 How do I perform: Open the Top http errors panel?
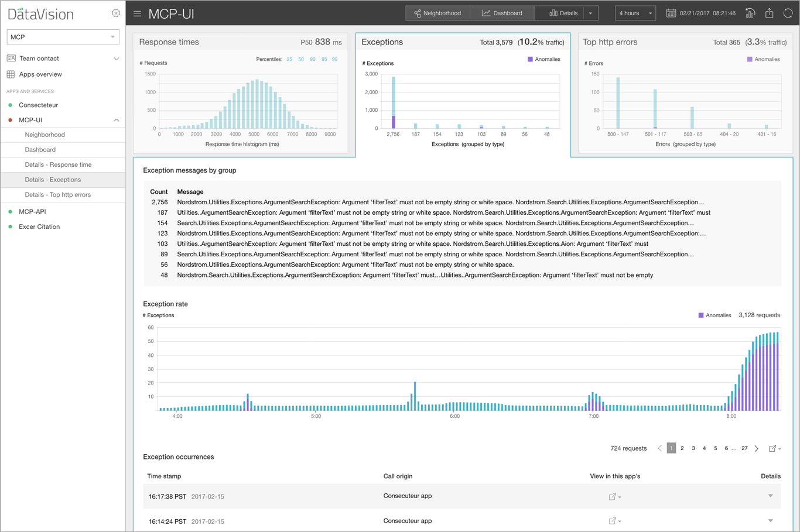point(685,94)
